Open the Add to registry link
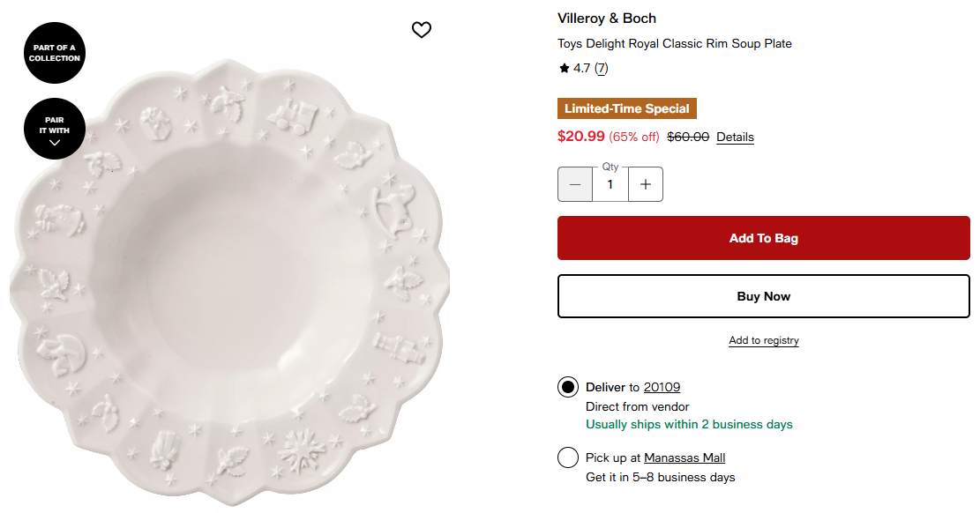Image resolution: width=980 pixels, height=513 pixels. pyautogui.click(x=764, y=340)
